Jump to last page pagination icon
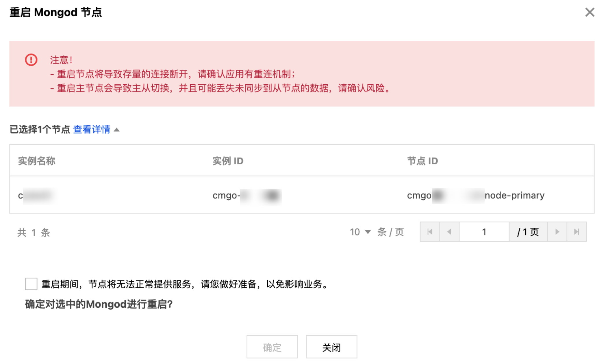The width and height of the screenshot is (595, 364). (x=577, y=232)
